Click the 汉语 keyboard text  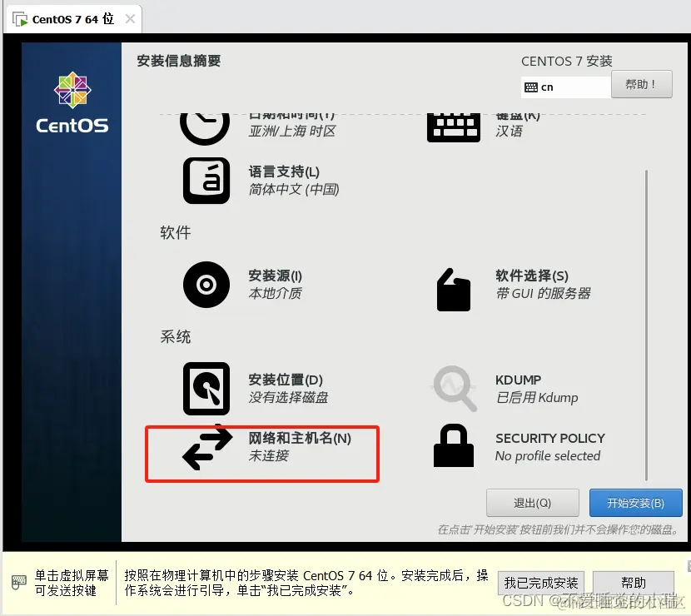pyautogui.click(x=509, y=131)
